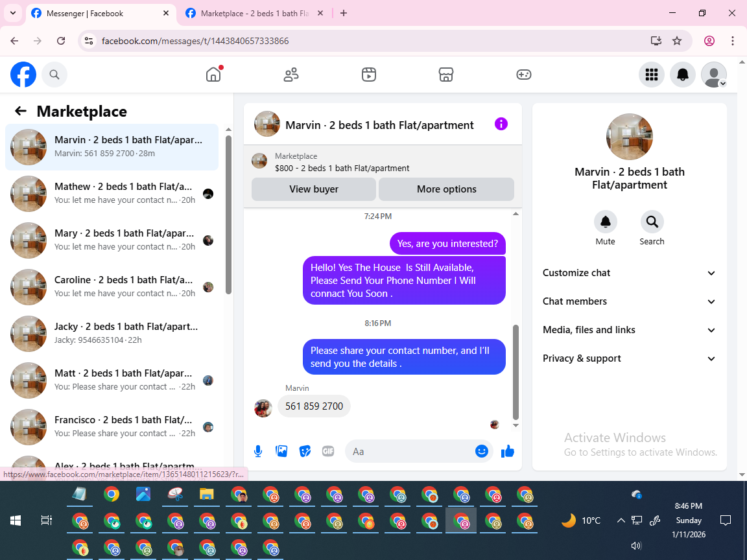The height and width of the screenshot is (560, 747).
Task: Open Jacky conversation in chat list
Action: coord(112,334)
